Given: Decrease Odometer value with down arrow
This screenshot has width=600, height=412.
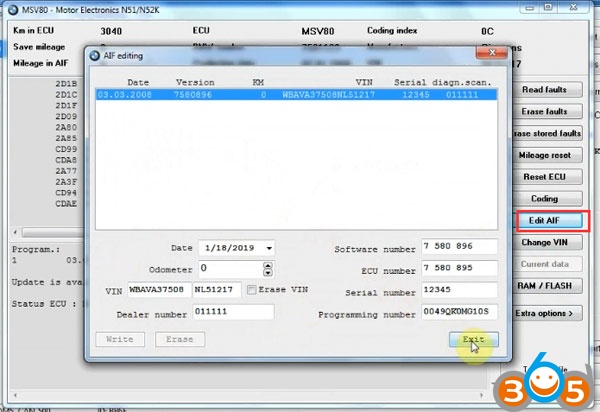Looking at the screenshot, I should tap(268, 273).
